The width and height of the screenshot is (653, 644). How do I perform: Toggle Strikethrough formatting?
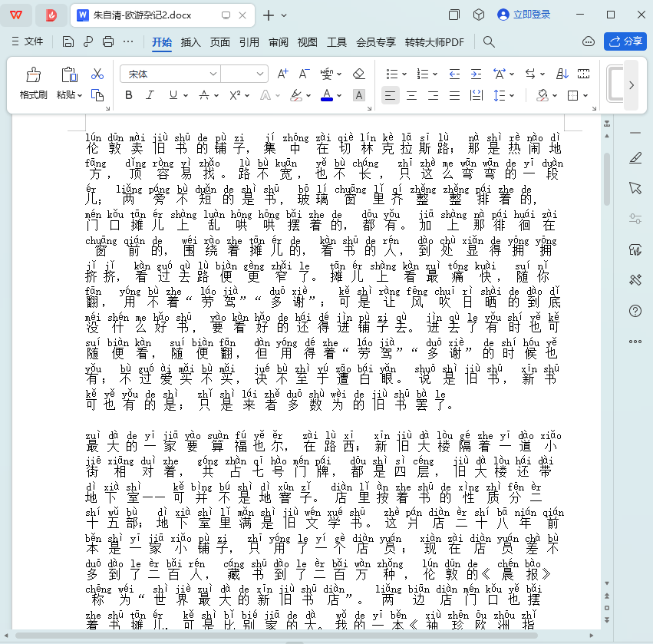click(x=203, y=95)
